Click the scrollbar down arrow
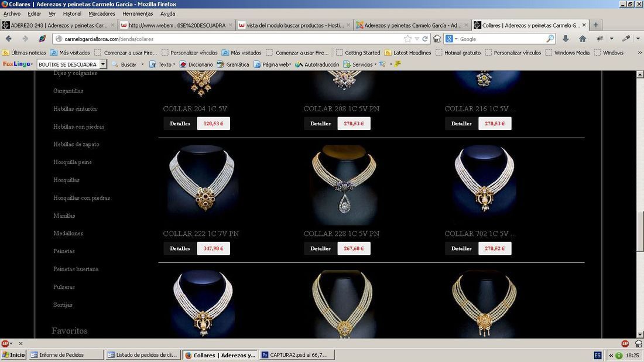This screenshot has height=362, width=644. coord(639,334)
